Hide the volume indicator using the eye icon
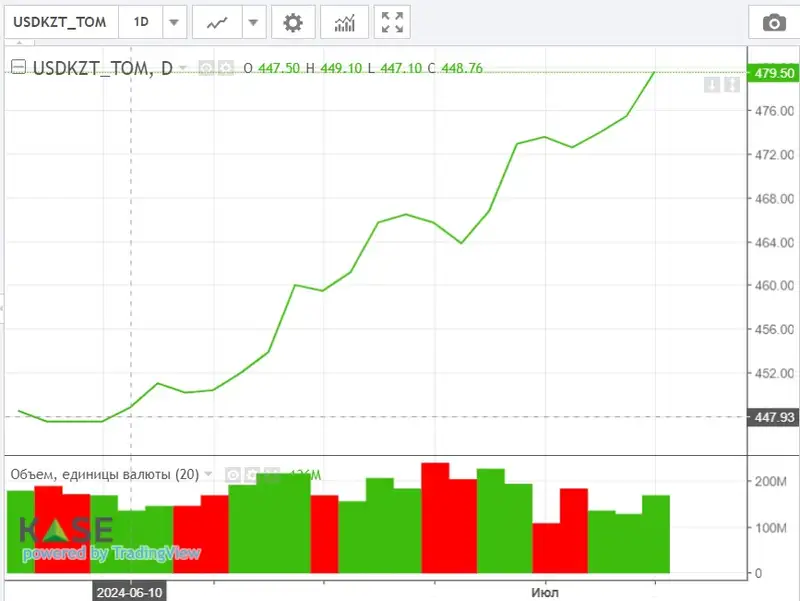800x601 pixels. click(x=232, y=474)
